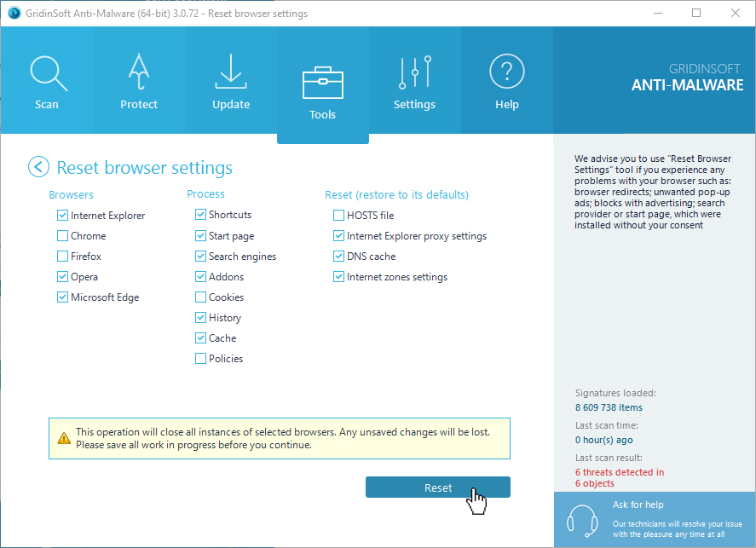The image size is (756, 548).
Task: Enable the Cookies process checkbox
Action: point(201,297)
